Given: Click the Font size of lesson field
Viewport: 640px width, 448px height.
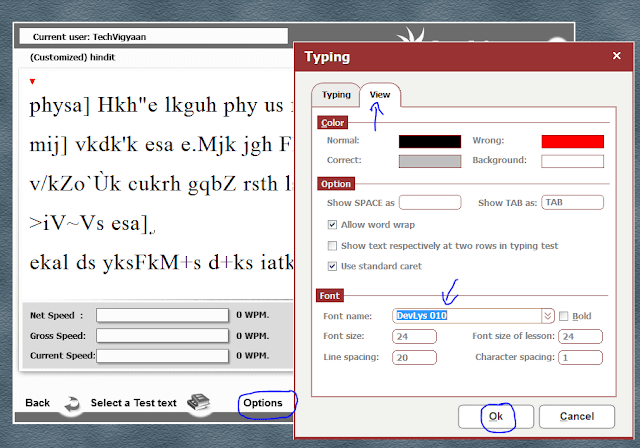Looking at the screenshot, I should pos(580,337).
